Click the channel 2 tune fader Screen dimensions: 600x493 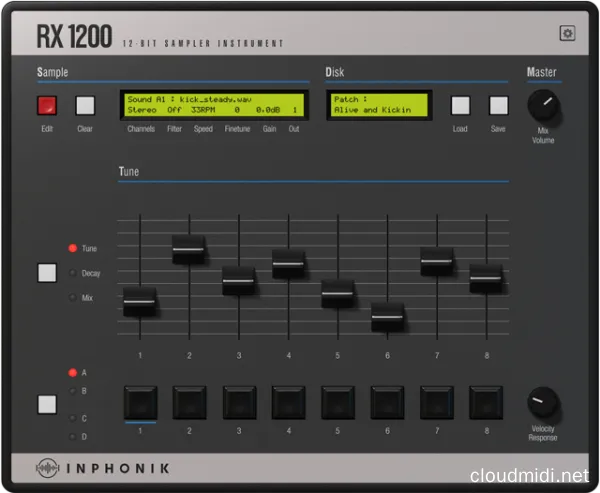[189, 249]
